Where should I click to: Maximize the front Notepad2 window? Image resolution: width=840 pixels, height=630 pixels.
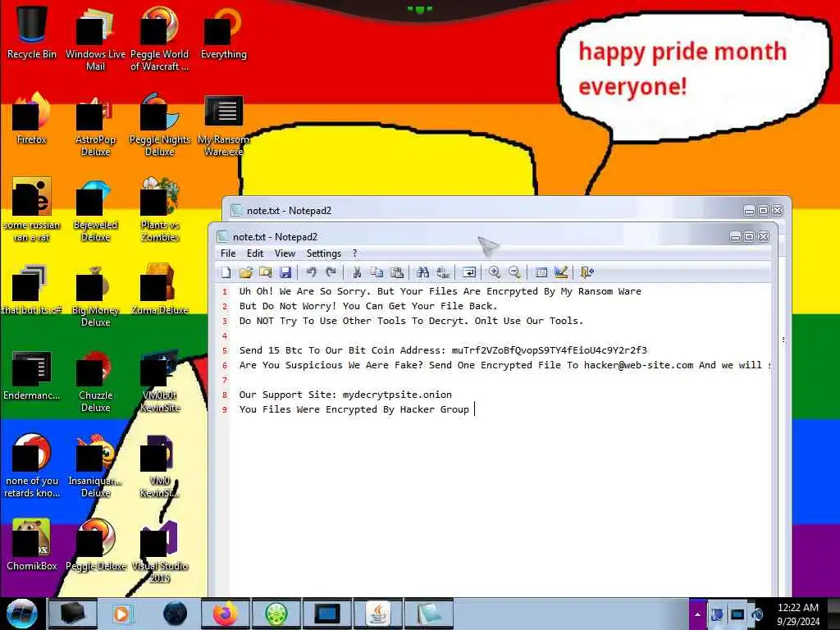click(x=750, y=237)
